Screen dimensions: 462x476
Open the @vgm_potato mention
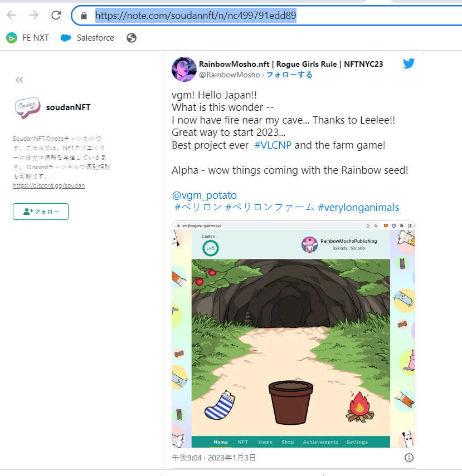coord(205,195)
